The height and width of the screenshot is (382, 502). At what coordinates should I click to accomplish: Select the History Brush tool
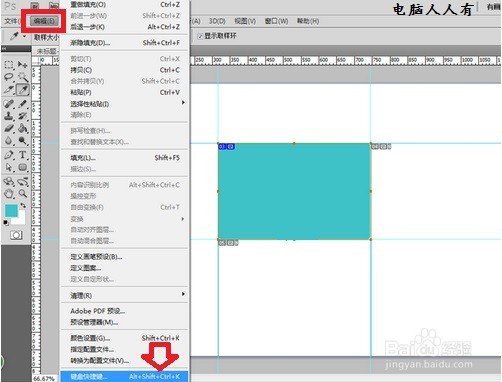click(23, 116)
